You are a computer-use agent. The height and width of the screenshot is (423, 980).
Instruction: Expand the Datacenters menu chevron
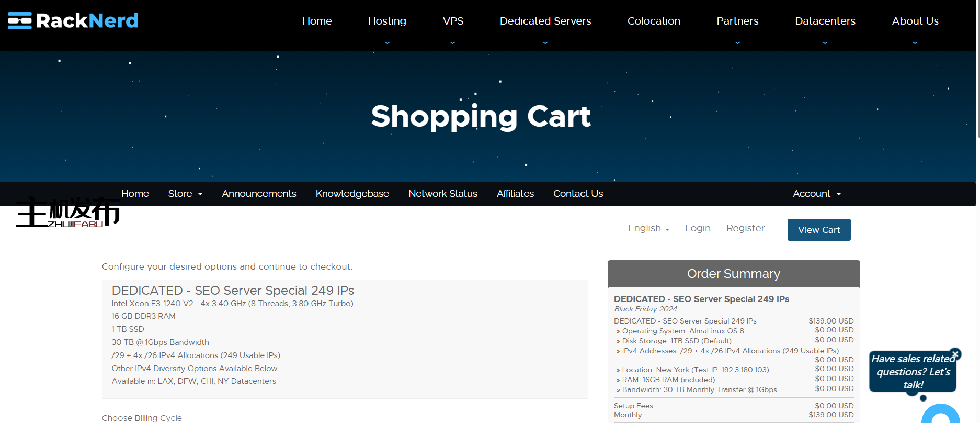(x=825, y=43)
